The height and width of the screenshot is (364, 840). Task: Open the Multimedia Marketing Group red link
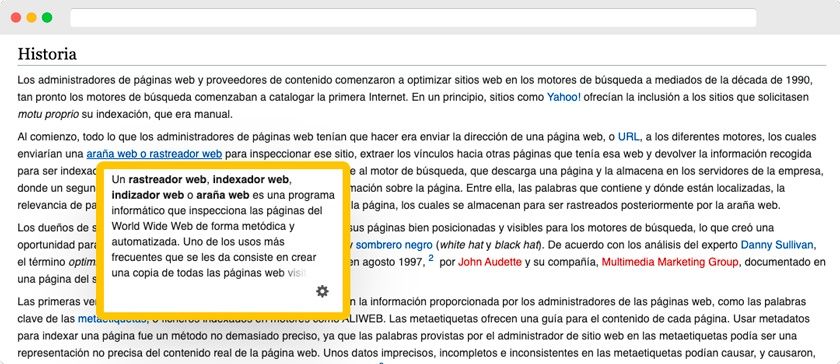click(670, 262)
